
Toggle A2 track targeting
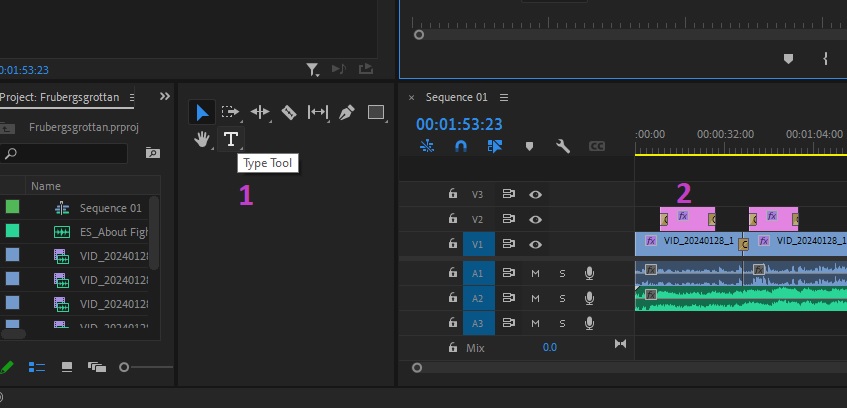(478, 298)
